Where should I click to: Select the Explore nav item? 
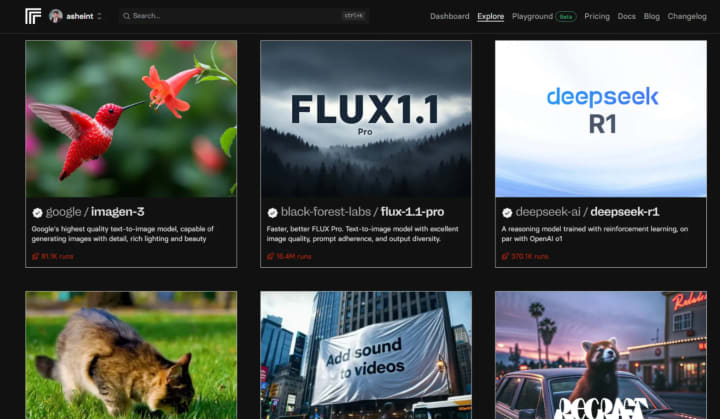[490, 16]
